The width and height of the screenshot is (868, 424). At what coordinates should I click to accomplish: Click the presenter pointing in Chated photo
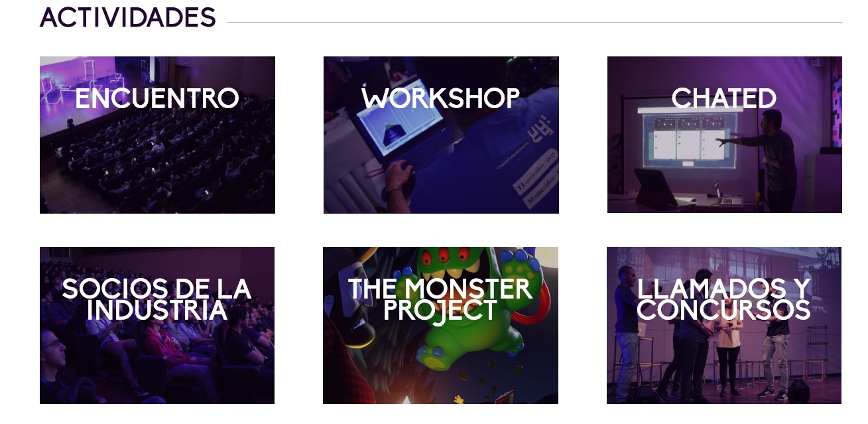click(769, 159)
